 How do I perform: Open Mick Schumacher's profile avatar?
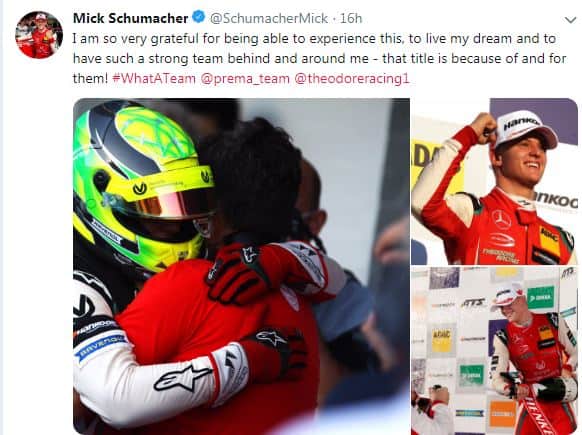(39, 35)
